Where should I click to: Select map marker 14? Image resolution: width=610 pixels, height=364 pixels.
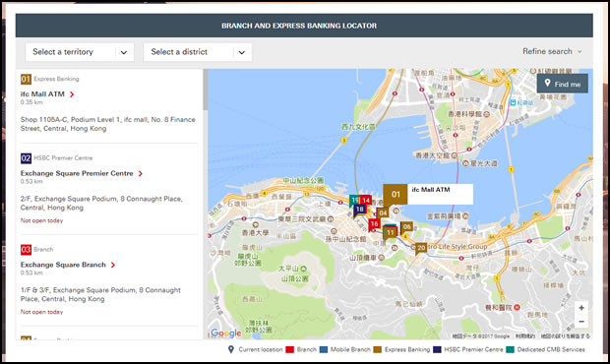366,201
